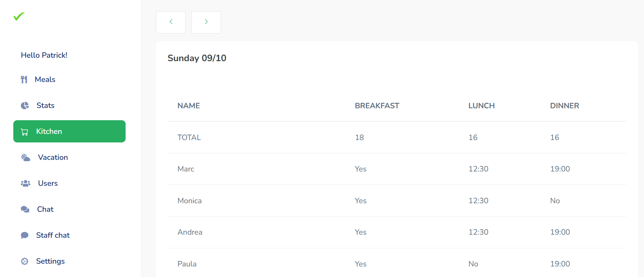
Task: Click the Chat double bubble icon
Action: coord(25,209)
